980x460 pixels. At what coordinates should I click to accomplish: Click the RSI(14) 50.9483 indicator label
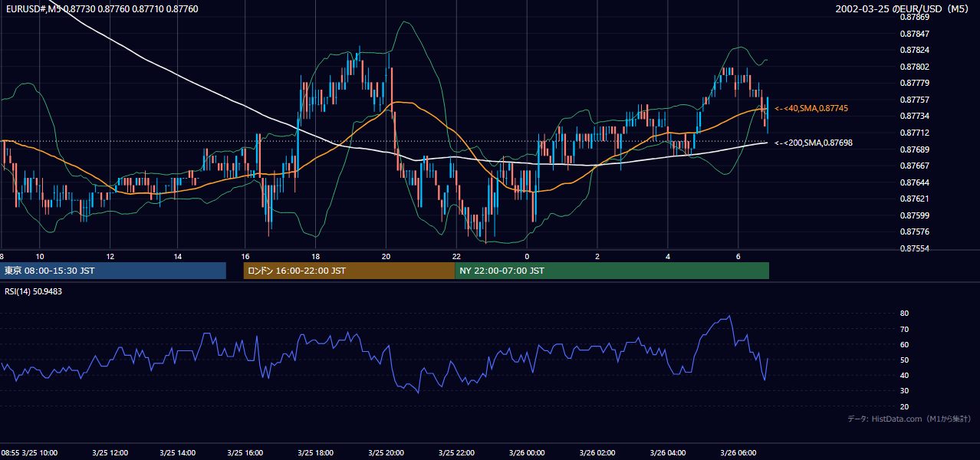click(x=33, y=291)
